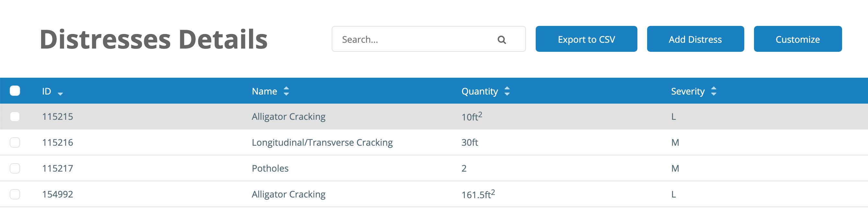868x215 pixels.
Task: Toggle the Name column sort arrows
Action: (x=286, y=91)
